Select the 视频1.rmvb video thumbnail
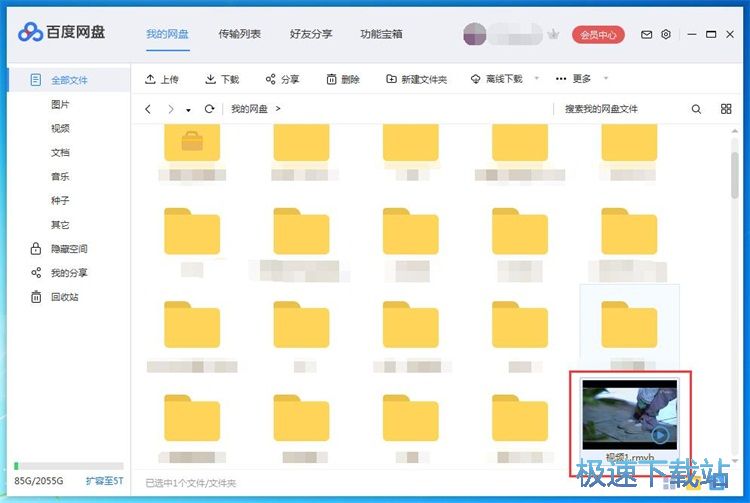The height and width of the screenshot is (503, 750). click(x=630, y=412)
